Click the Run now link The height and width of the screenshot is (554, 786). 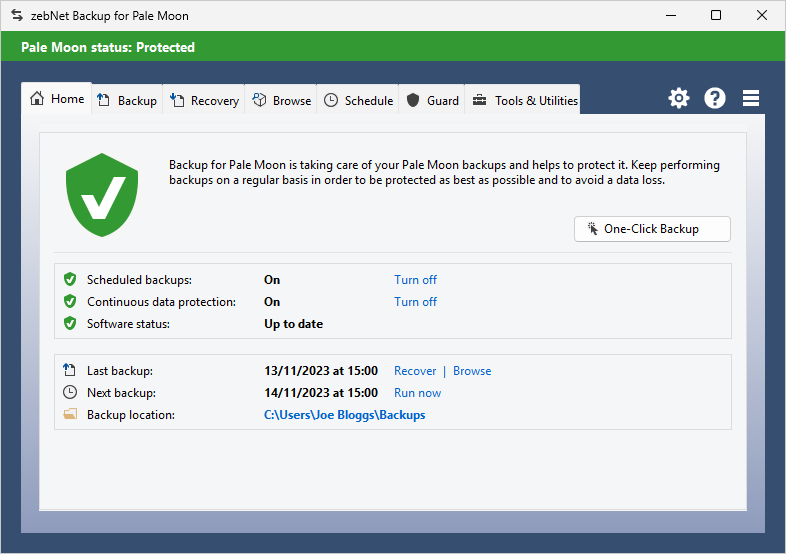(417, 393)
